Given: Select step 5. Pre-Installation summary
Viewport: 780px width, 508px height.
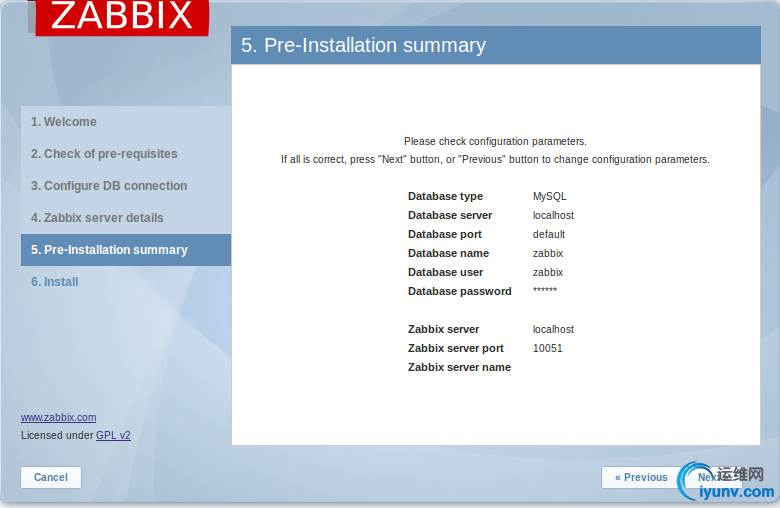Looking at the screenshot, I should [x=126, y=250].
